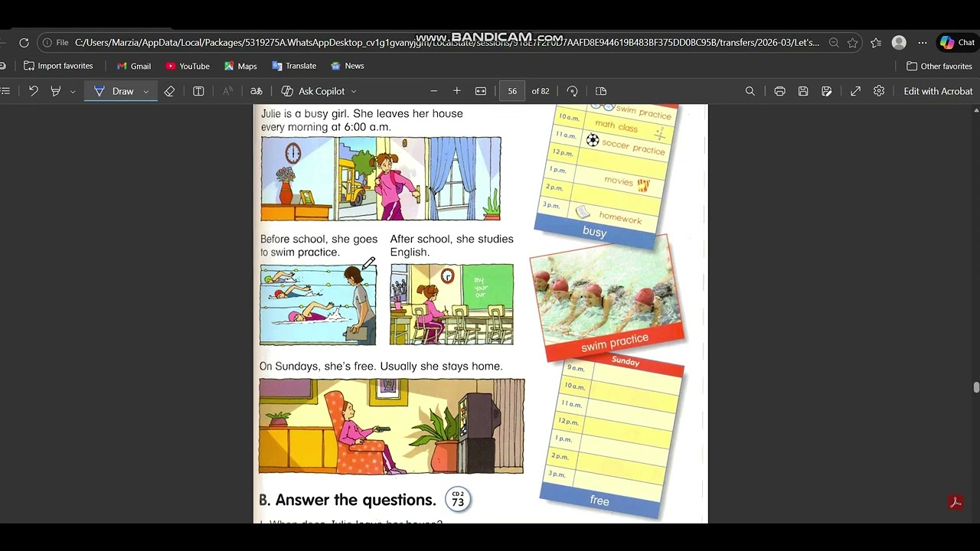Select the Highlight tool
Image resolution: width=980 pixels, height=551 pixels.
(x=55, y=91)
